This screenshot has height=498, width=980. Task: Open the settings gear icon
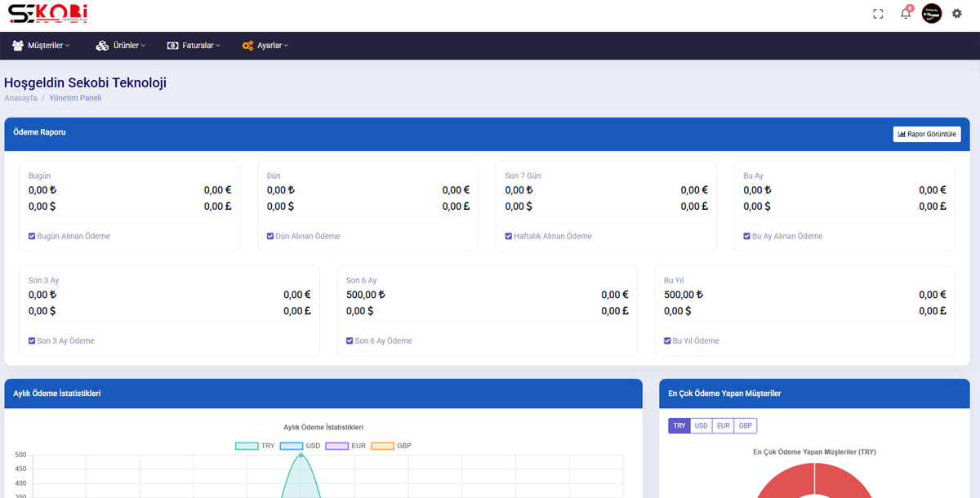(x=957, y=14)
